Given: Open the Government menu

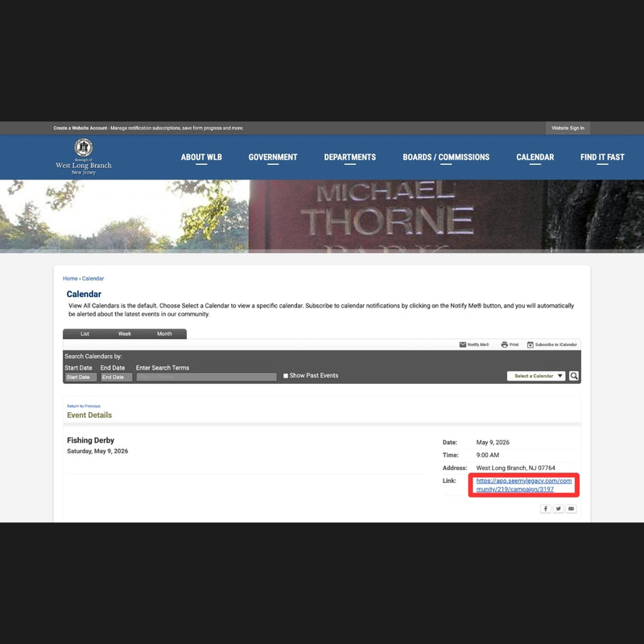Looking at the screenshot, I should (273, 157).
